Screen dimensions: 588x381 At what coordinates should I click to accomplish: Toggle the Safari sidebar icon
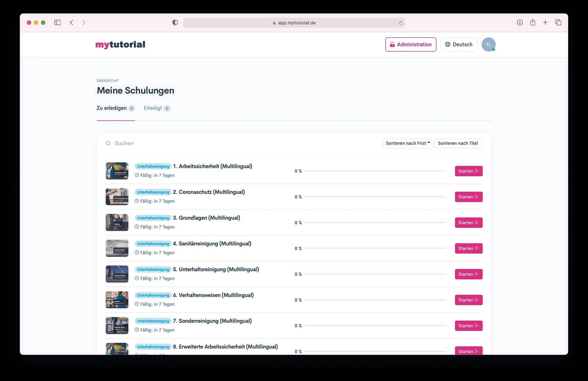(x=58, y=23)
